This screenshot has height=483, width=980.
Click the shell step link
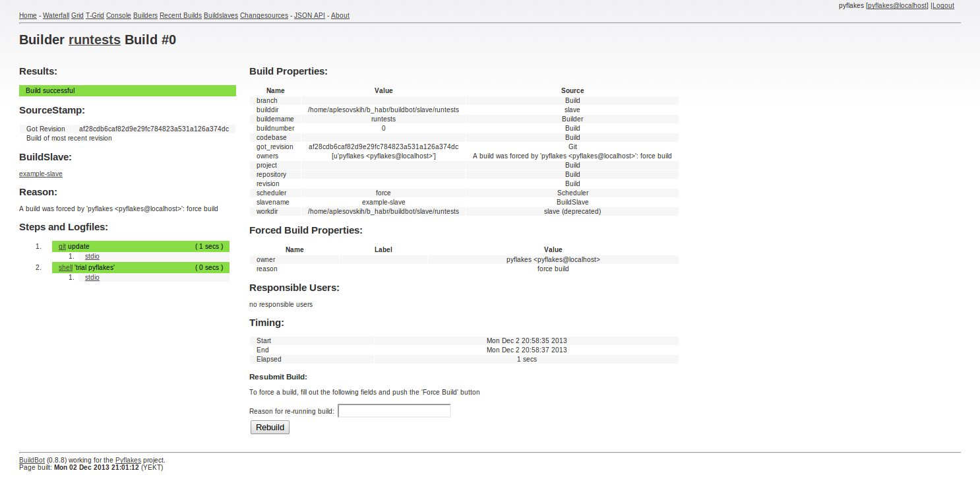(65, 267)
